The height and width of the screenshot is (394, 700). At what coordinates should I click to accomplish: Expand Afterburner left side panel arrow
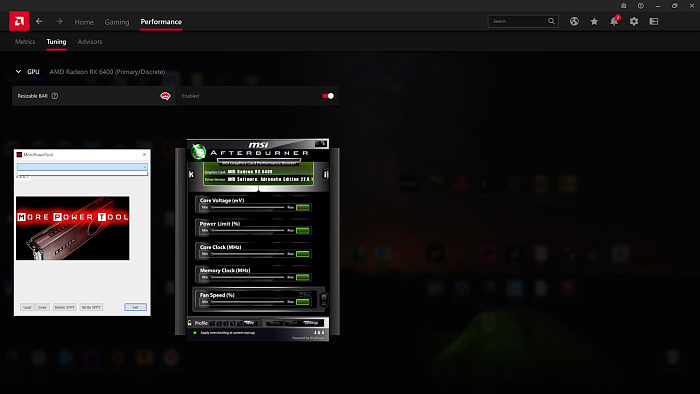pyautogui.click(x=191, y=174)
